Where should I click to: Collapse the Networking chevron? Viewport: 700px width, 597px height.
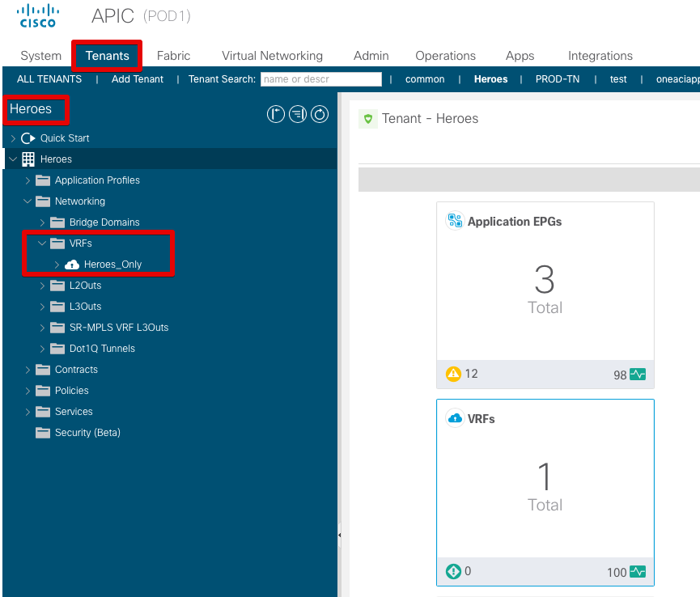[x=28, y=201]
